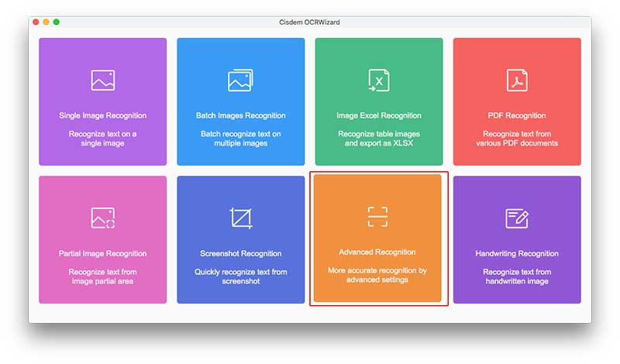Viewport: 620px width, 364px height.
Task: Click "More accurate recognition by advanced settings" text
Action: [377, 275]
